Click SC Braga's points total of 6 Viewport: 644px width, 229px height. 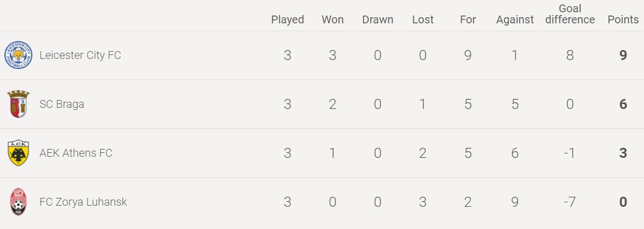click(623, 104)
